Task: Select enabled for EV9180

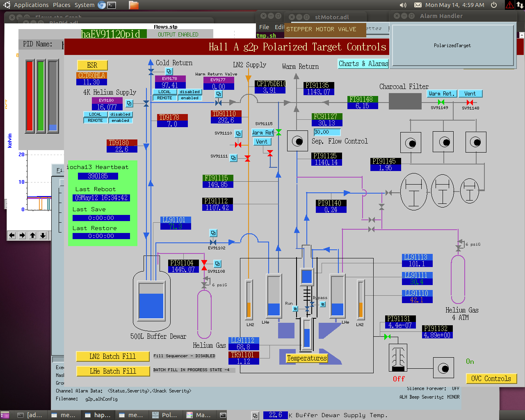Action: pyautogui.click(x=120, y=121)
